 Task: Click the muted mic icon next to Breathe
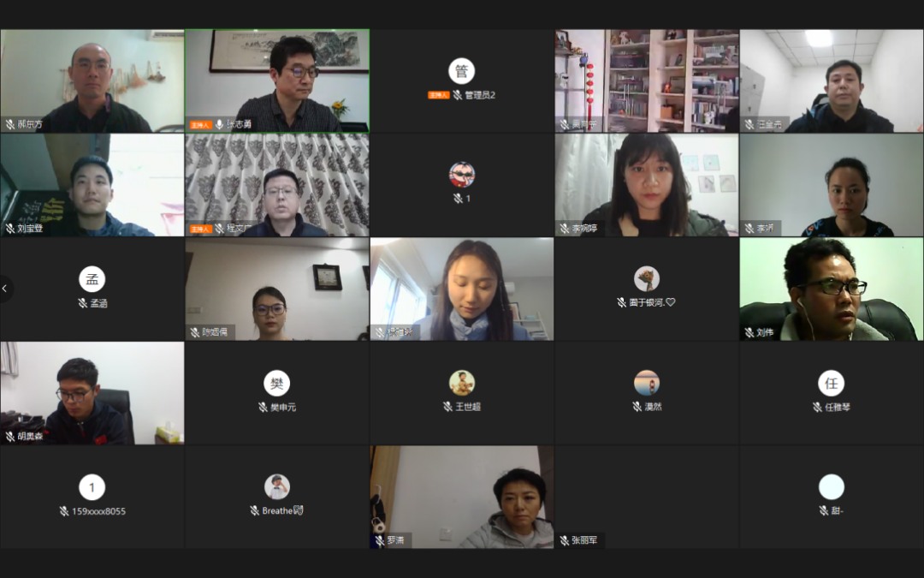[x=255, y=510]
